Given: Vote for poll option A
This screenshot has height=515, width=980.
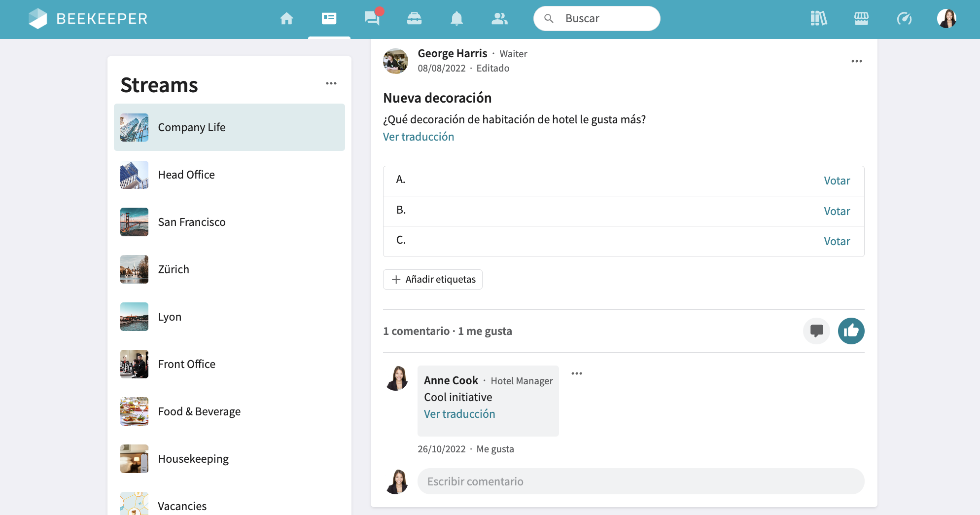Looking at the screenshot, I should pyautogui.click(x=837, y=181).
